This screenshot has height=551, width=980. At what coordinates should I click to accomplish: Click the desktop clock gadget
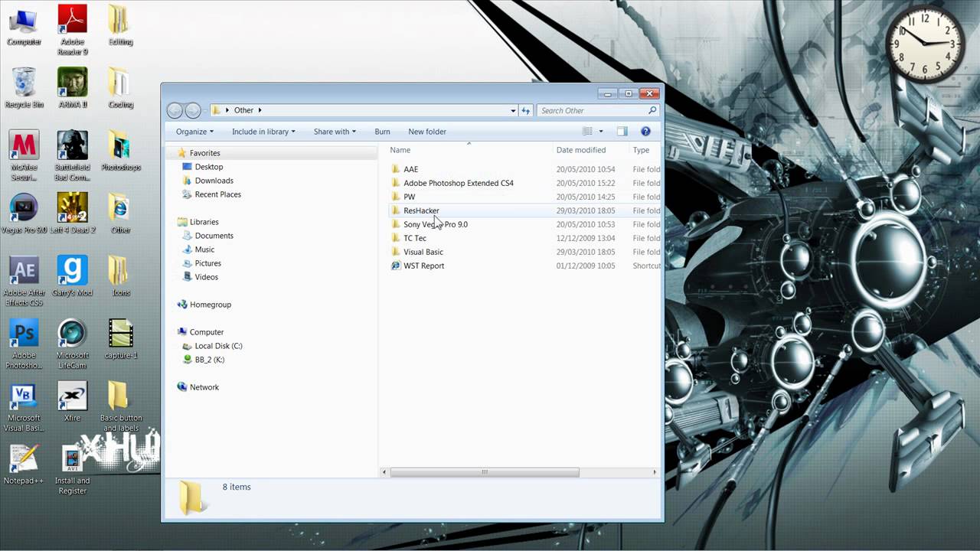coord(925,42)
